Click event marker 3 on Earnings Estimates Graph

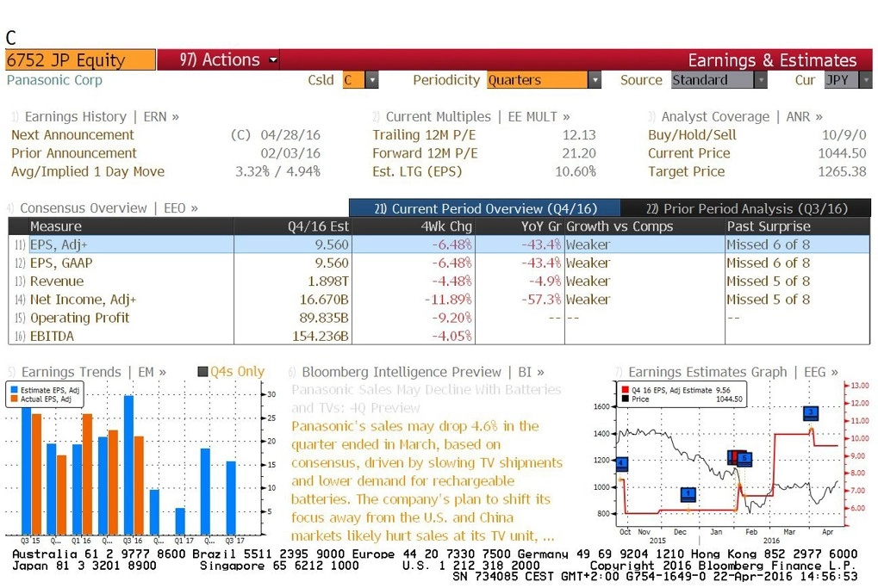tap(811, 413)
